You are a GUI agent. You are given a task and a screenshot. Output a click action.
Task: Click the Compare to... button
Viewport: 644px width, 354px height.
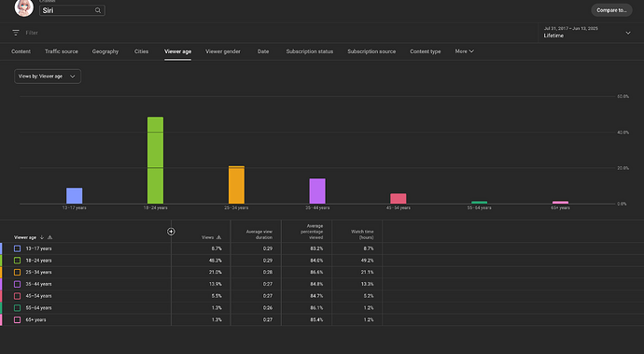coord(611,10)
